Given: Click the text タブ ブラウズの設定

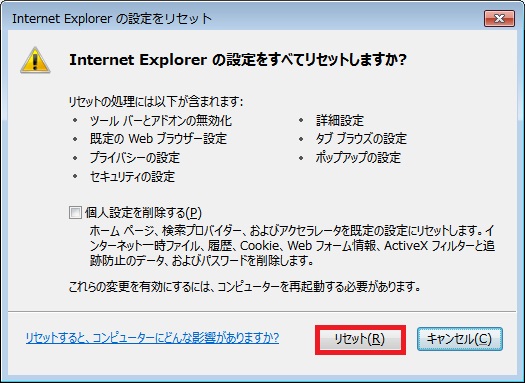Looking at the screenshot, I should click(361, 139).
